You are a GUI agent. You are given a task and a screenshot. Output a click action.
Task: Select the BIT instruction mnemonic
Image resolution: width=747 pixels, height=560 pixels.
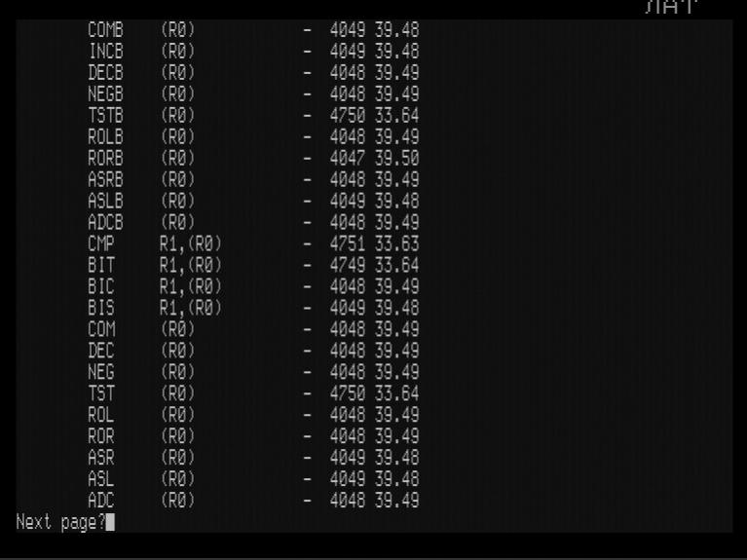click(101, 266)
